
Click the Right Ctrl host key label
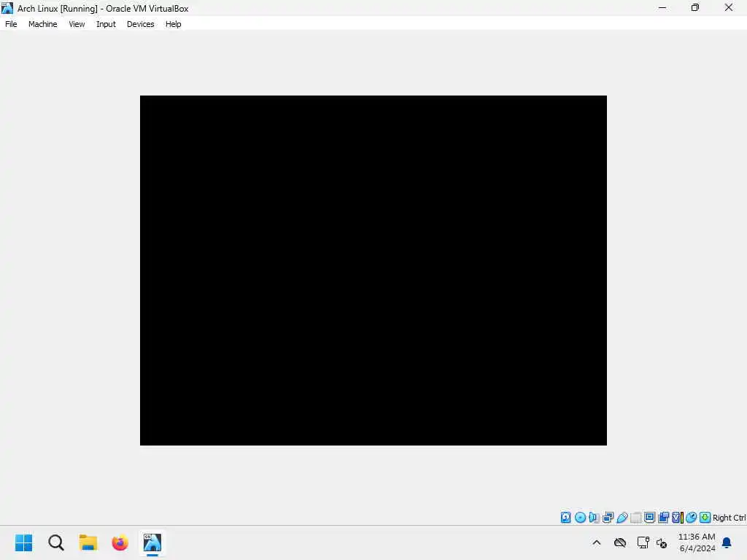tap(729, 518)
